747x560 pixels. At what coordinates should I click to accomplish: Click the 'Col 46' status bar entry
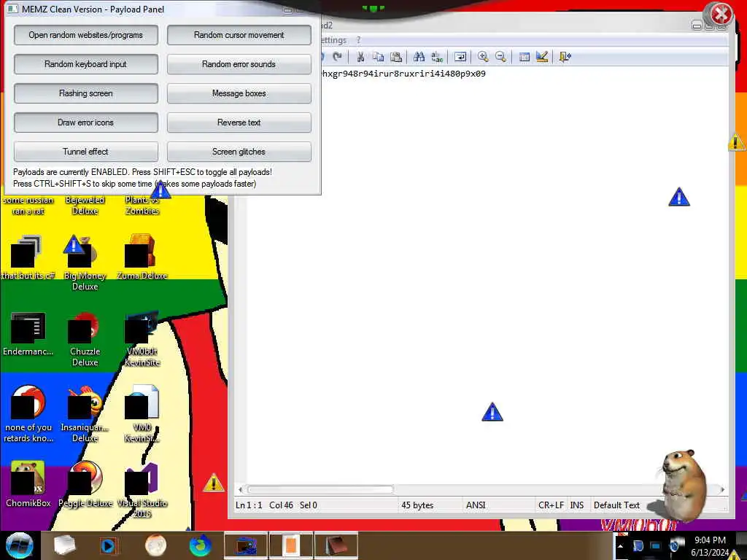click(281, 505)
